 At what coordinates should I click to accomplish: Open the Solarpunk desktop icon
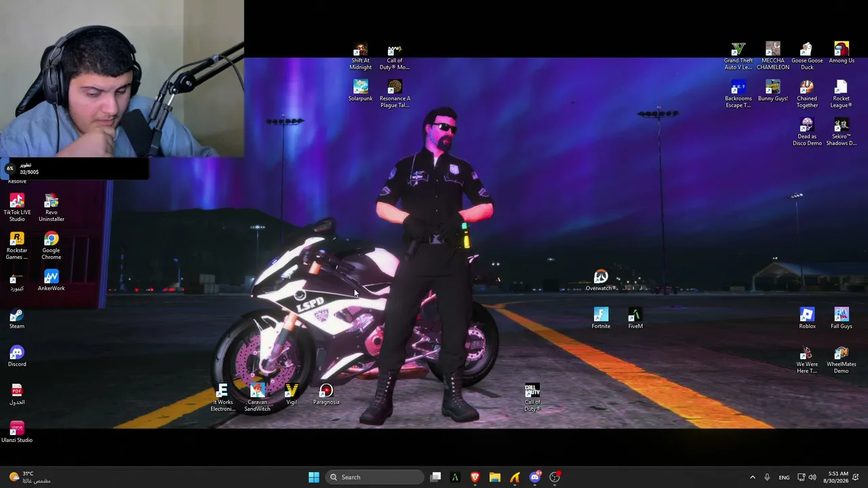click(360, 91)
